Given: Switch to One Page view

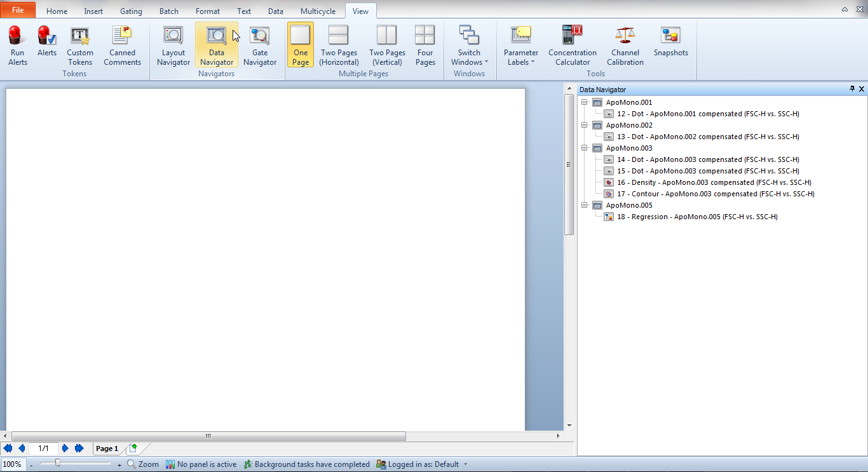Looking at the screenshot, I should (x=301, y=44).
